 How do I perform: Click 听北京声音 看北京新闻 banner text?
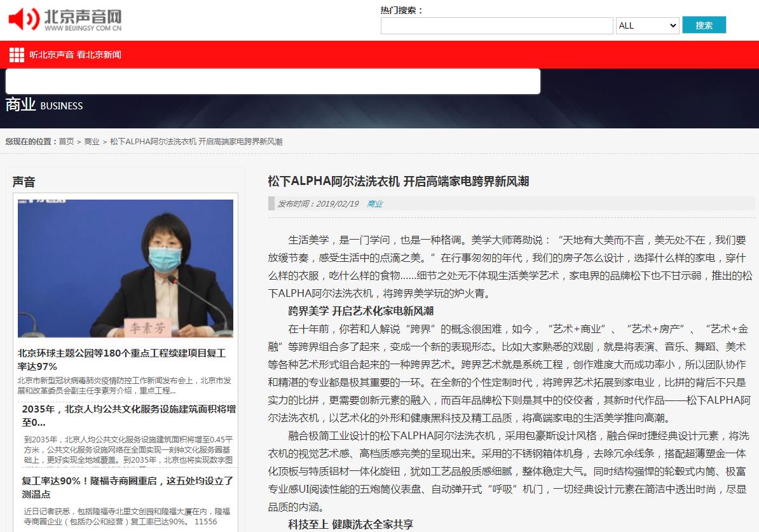tap(75, 55)
